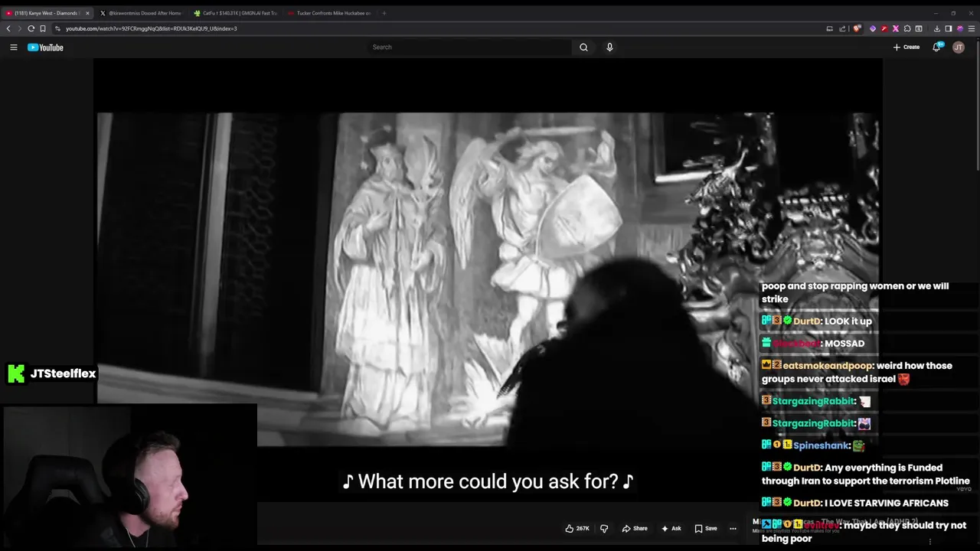The height and width of the screenshot is (551, 980).
Task: Click the share page icon in address bar
Action: coord(842,28)
